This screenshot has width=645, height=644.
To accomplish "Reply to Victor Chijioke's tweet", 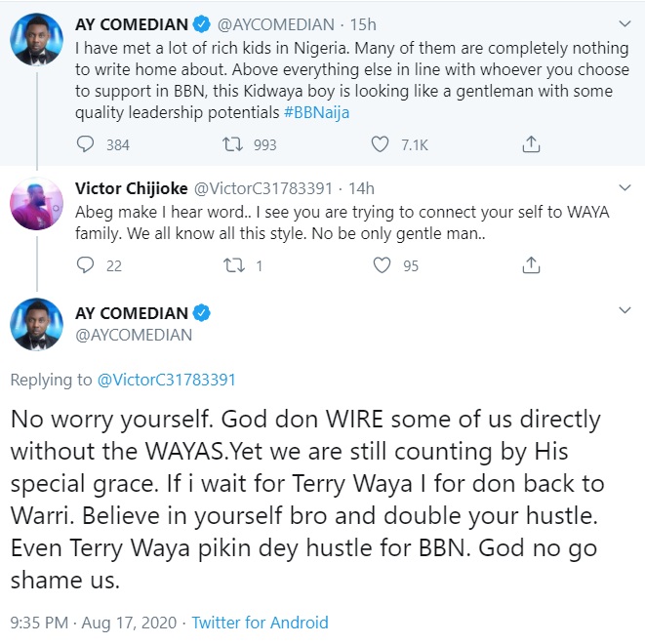I will point(87,264).
